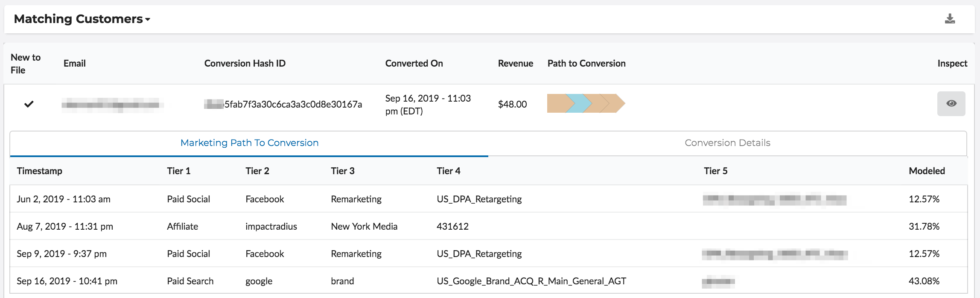Click the Revenue column header

pyautogui.click(x=515, y=64)
